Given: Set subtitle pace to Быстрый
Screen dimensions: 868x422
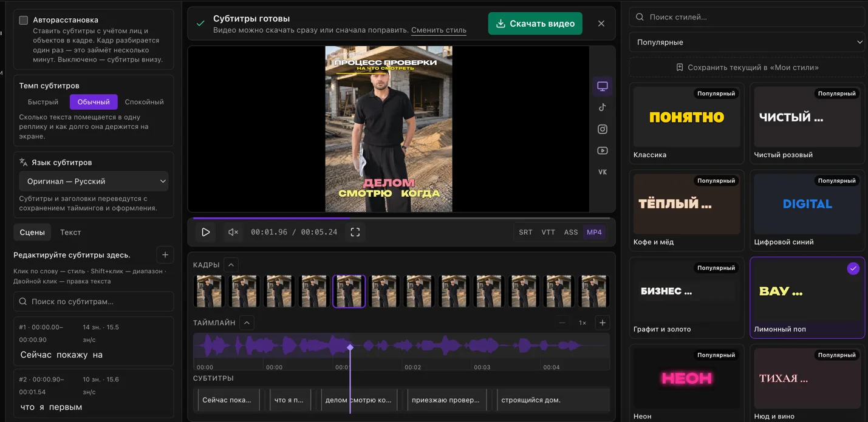Looking at the screenshot, I should tap(43, 102).
